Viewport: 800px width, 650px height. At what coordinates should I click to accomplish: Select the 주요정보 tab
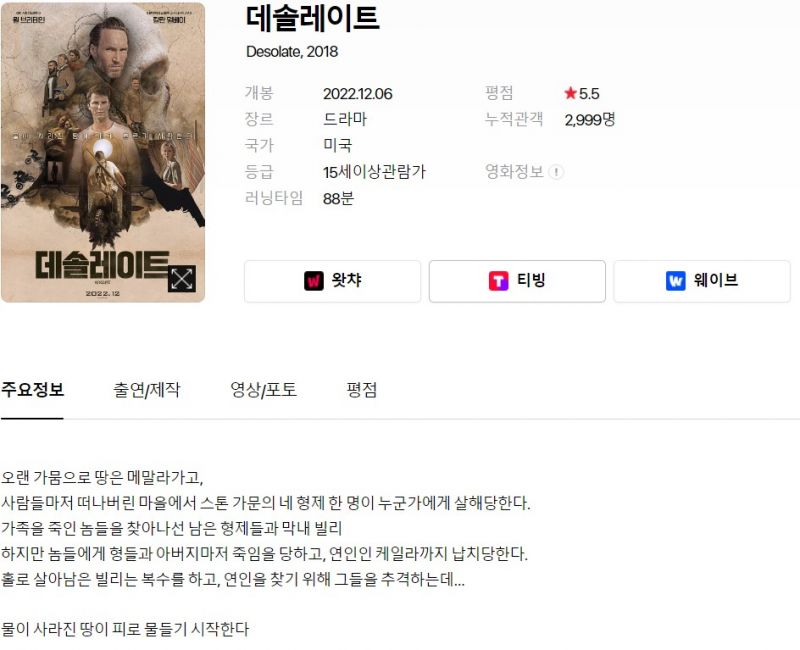click(x=32, y=390)
